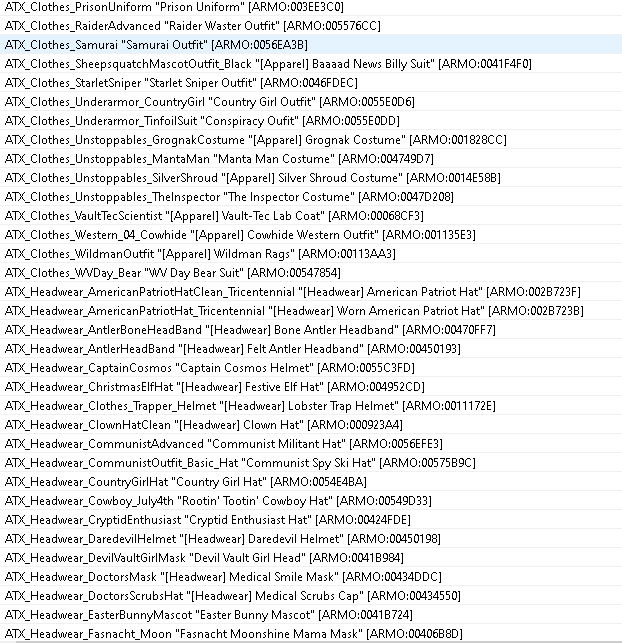Select the "[Headwear] Felt Antler Headband" row
The height and width of the screenshot is (643, 622).
tap(311, 349)
